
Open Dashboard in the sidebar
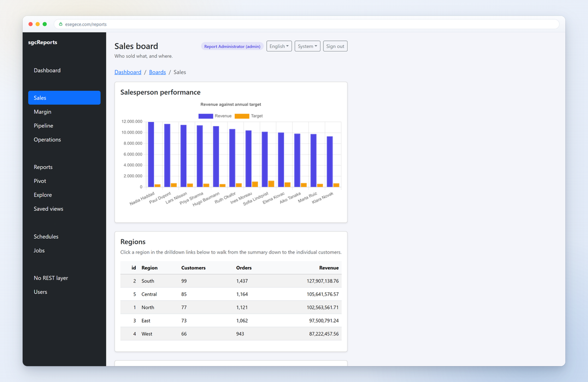pyautogui.click(x=47, y=71)
